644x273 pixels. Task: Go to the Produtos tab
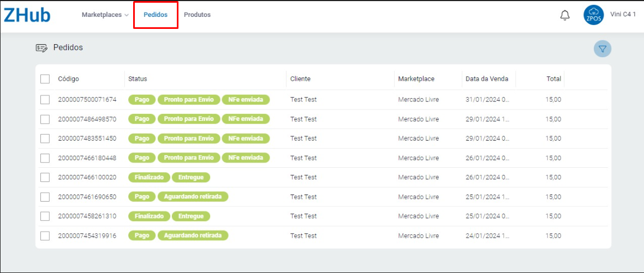pyautogui.click(x=197, y=15)
